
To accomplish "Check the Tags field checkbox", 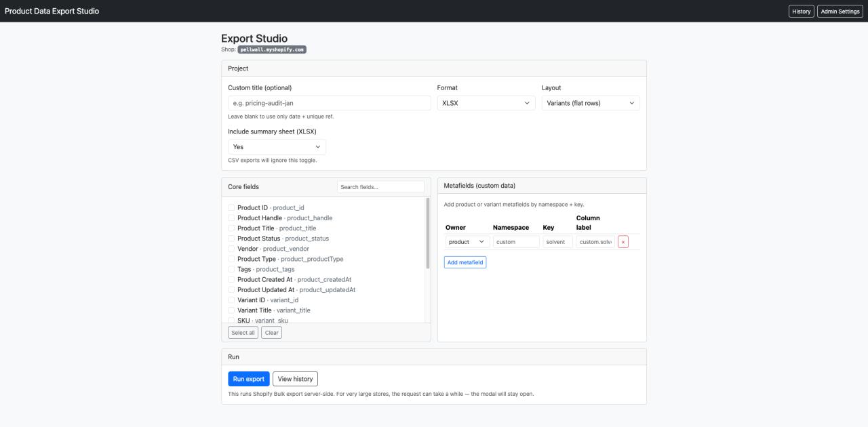I will (231, 269).
